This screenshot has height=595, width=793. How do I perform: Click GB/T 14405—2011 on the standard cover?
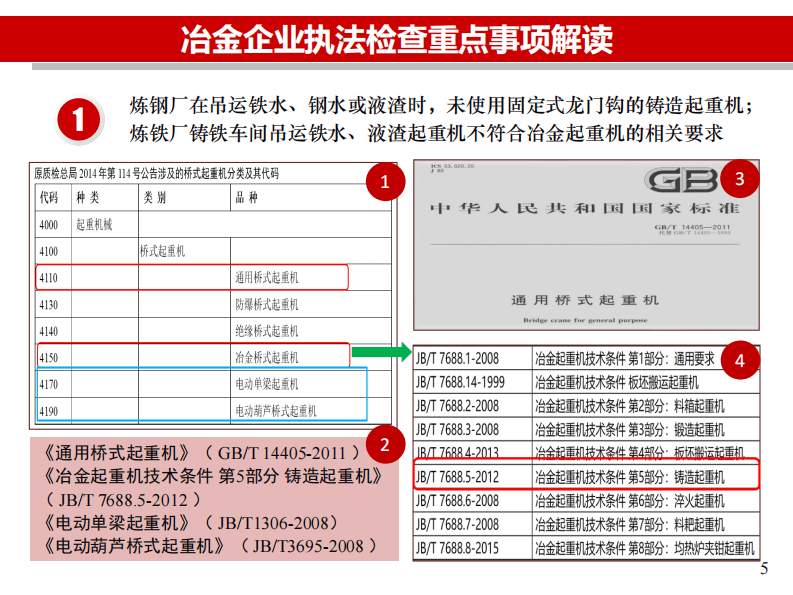692,227
